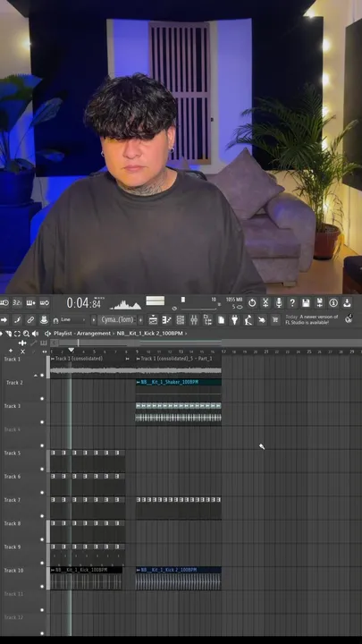Click the shopping cart content library icon

pyautogui.click(x=275, y=319)
